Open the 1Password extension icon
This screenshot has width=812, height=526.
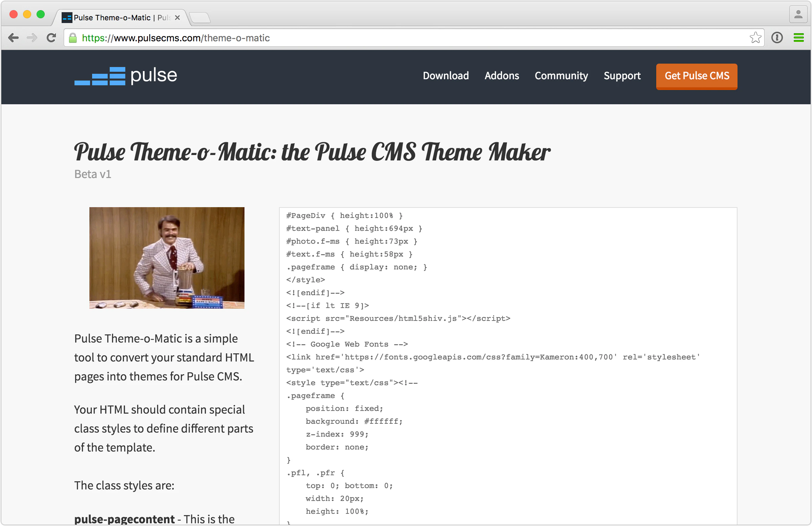pyautogui.click(x=777, y=38)
